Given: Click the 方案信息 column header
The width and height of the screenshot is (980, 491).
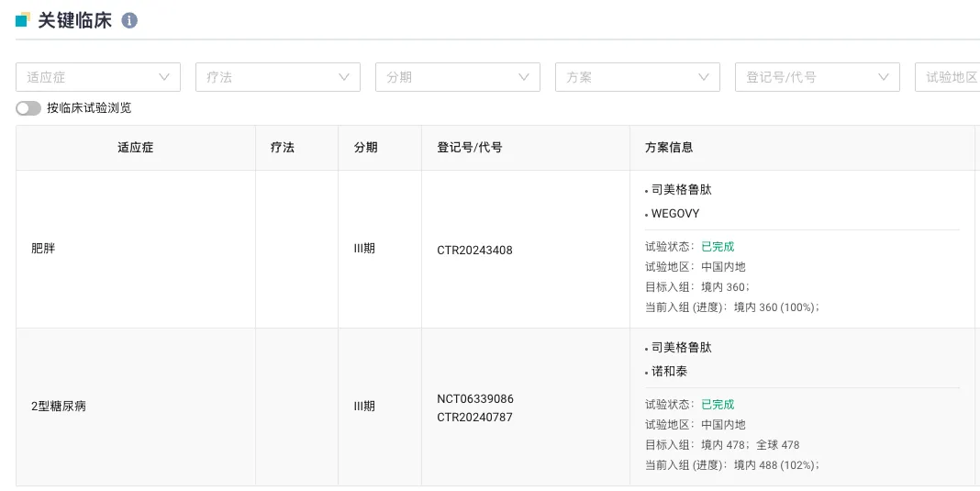Looking at the screenshot, I should click(x=669, y=148).
